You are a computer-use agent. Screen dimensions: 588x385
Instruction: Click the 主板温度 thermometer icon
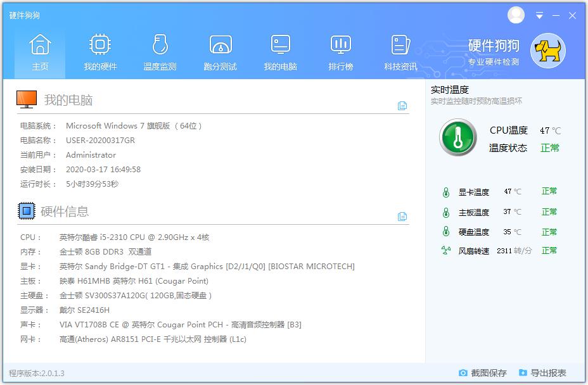[x=446, y=212]
